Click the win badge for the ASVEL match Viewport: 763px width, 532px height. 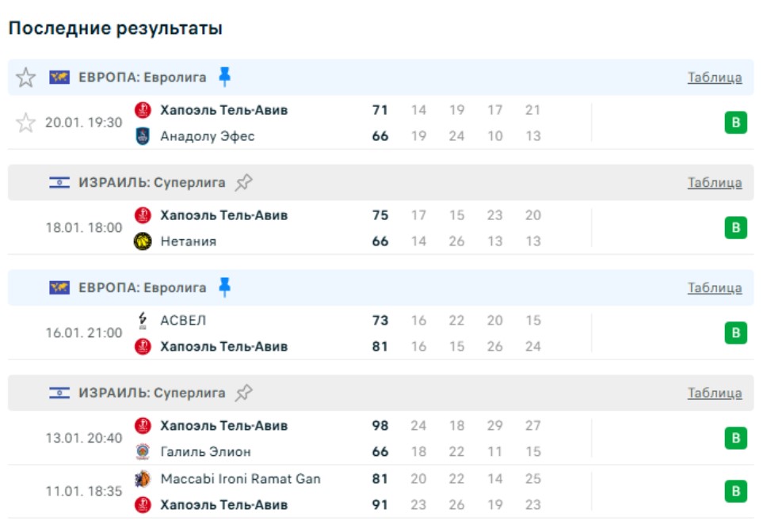[735, 333]
